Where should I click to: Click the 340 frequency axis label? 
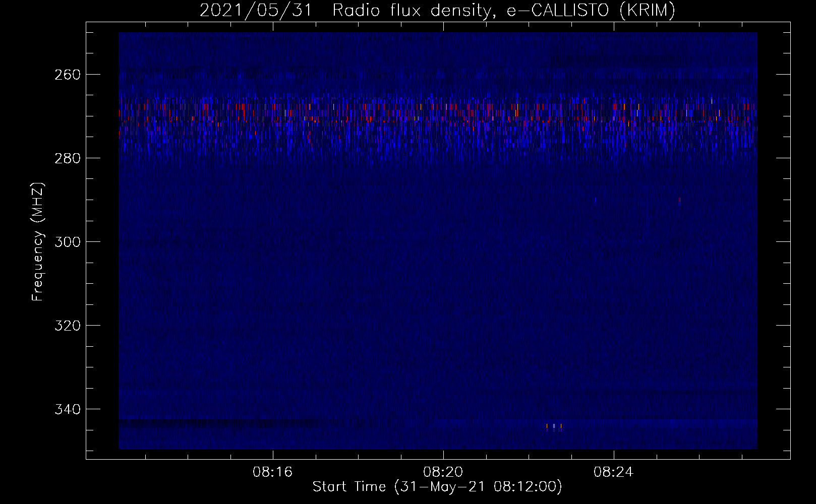click(67, 409)
